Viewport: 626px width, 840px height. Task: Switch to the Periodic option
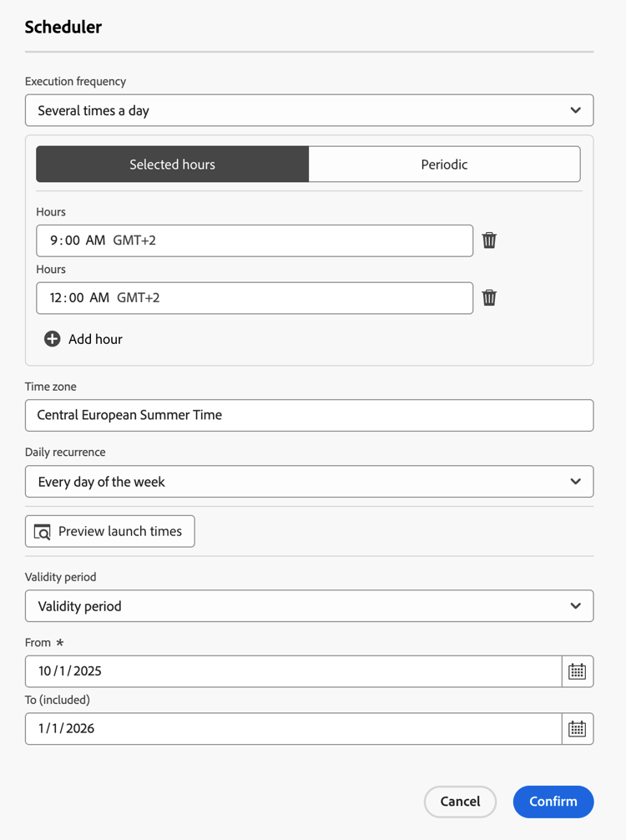pos(444,164)
